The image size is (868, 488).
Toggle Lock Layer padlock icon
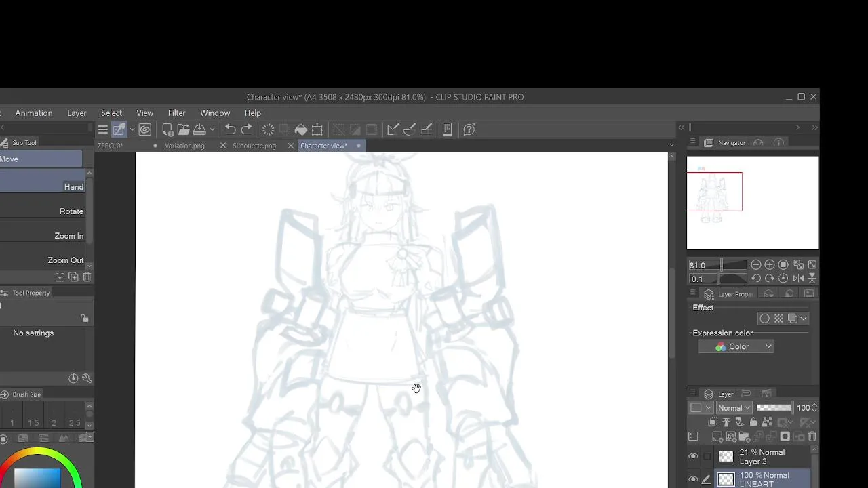(753, 422)
